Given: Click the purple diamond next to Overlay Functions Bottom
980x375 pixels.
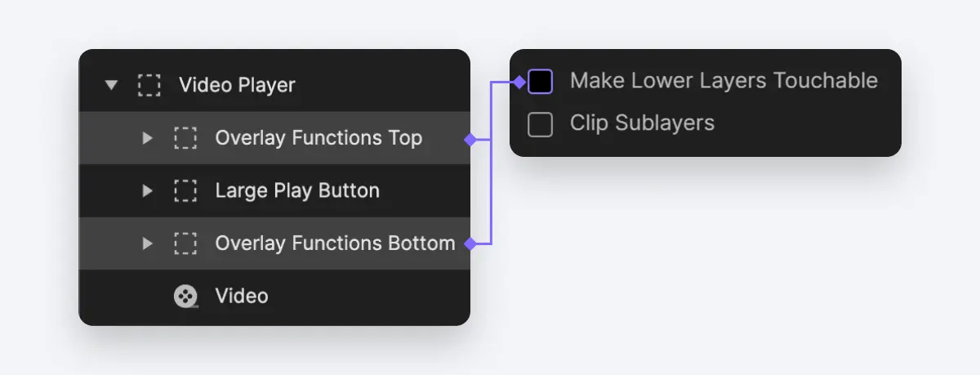Looking at the screenshot, I should coord(470,243).
